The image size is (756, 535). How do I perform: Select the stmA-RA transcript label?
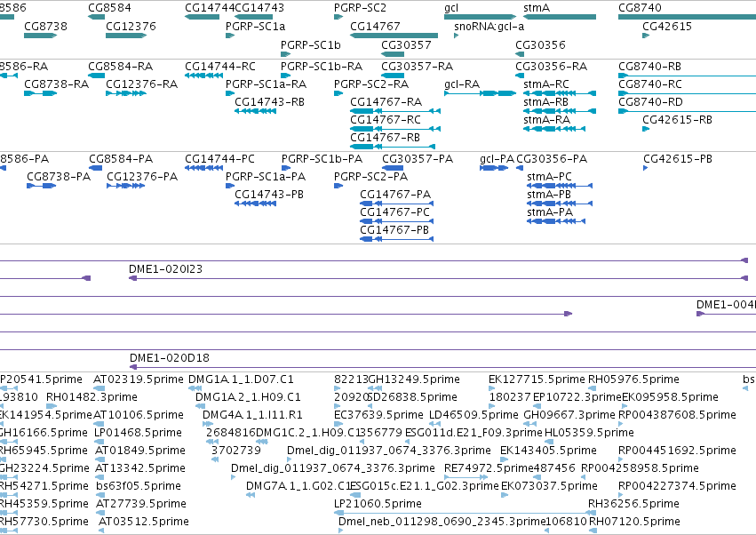point(546,120)
